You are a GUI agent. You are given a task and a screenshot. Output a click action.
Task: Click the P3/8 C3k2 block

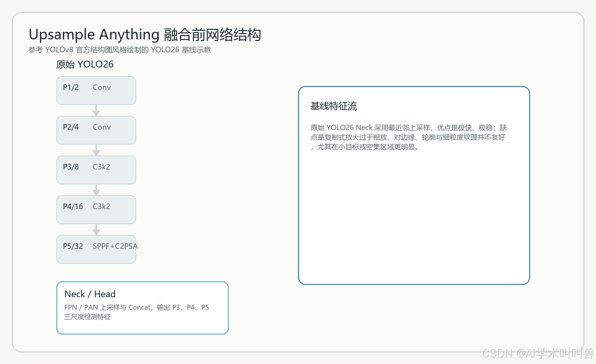[x=96, y=170]
